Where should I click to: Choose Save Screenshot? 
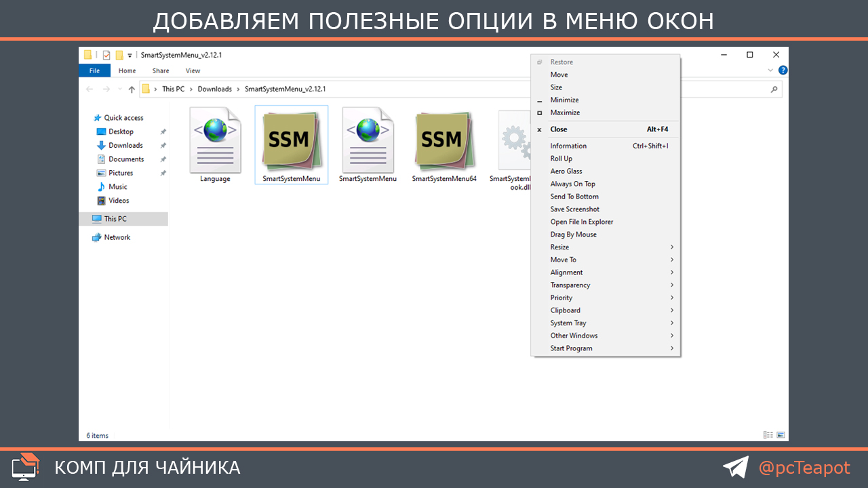606,209
